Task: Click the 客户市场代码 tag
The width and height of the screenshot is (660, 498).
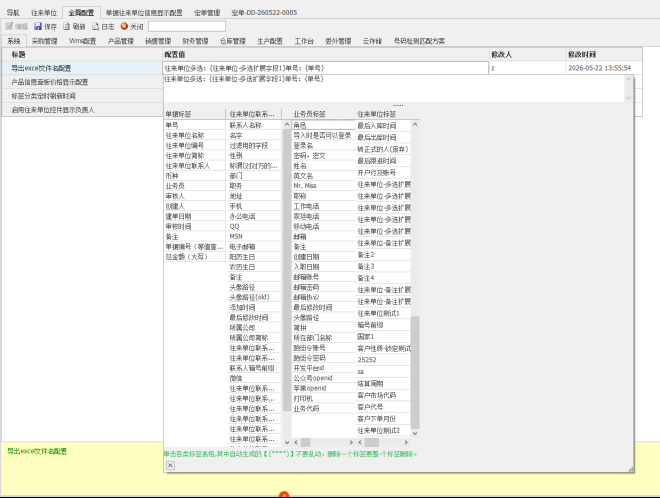Action: (x=383, y=395)
